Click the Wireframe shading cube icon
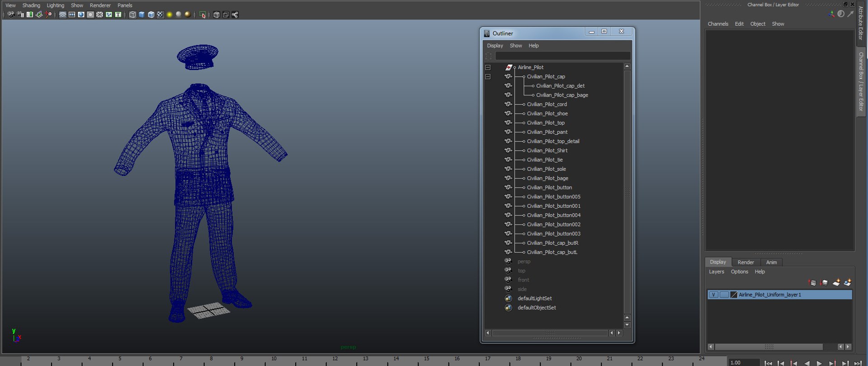The width and height of the screenshot is (868, 366). (x=132, y=14)
